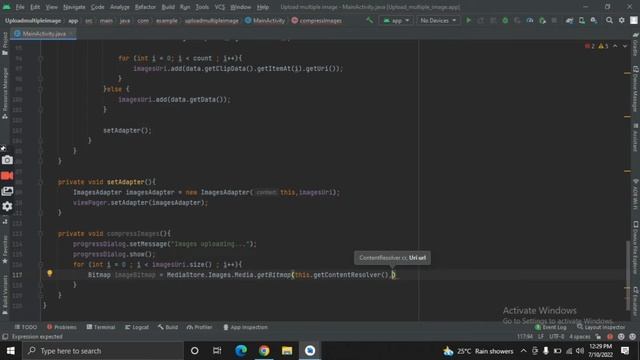Image resolution: width=640 pixels, height=360 pixels.
Task: Run the app with green play button
Action: 469,20
